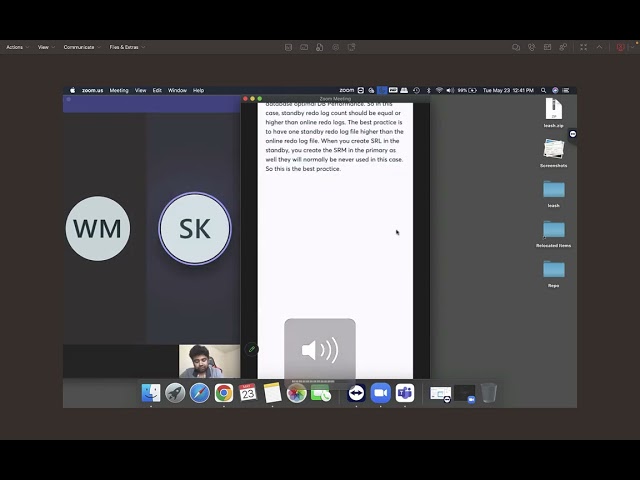
Task: Open the Files & Extras dropdown
Action: pyautogui.click(x=127, y=47)
